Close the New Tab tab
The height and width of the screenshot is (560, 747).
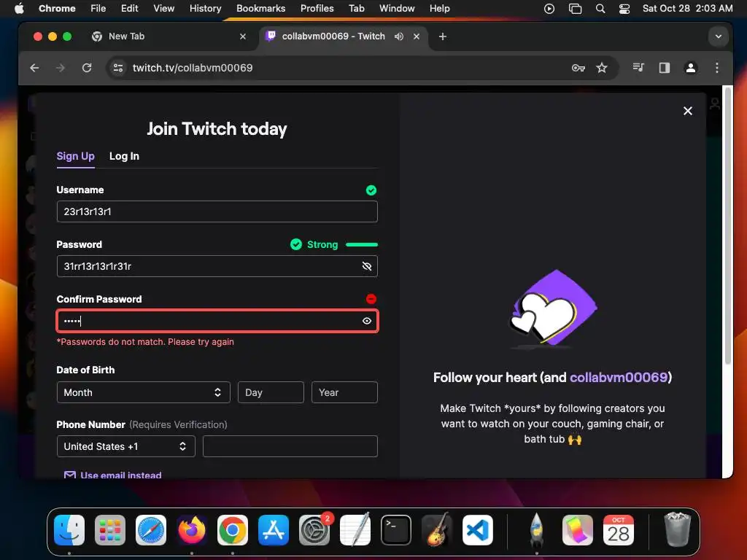243,36
